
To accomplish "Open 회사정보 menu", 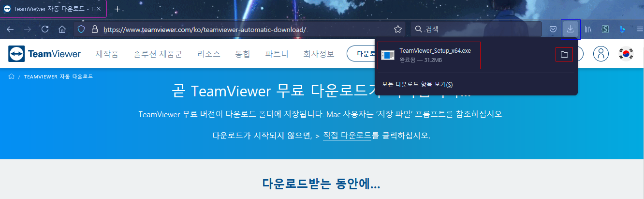I will pyautogui.click(x=319, y=54).
